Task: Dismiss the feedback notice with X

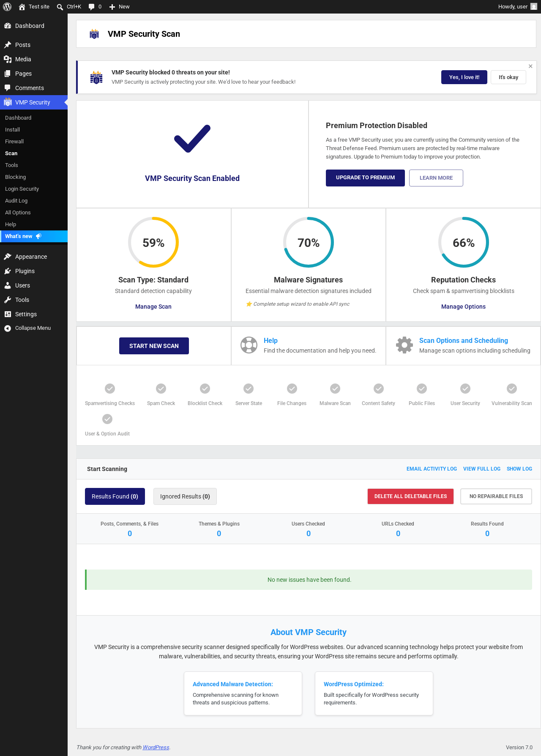Action: pos(530,66)
